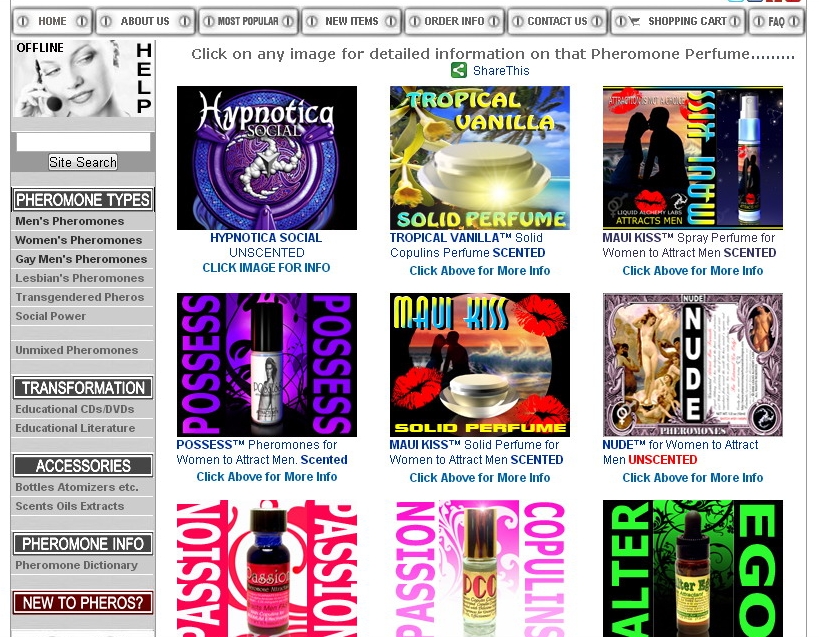Open the Hypnotica Social product image
Image resolution: width=819 pixels, height=637 pixels.
point(267,158)
